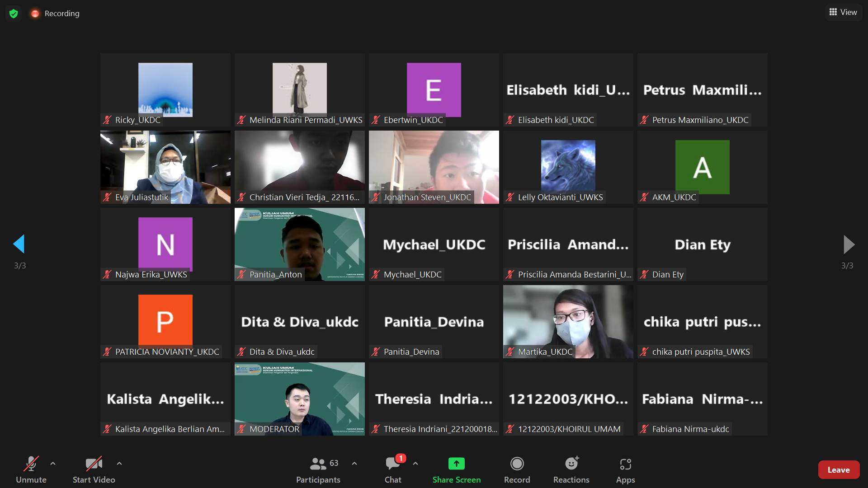Open the Apps icon
The image size is (868, 488).
click(x=625, y=464)
